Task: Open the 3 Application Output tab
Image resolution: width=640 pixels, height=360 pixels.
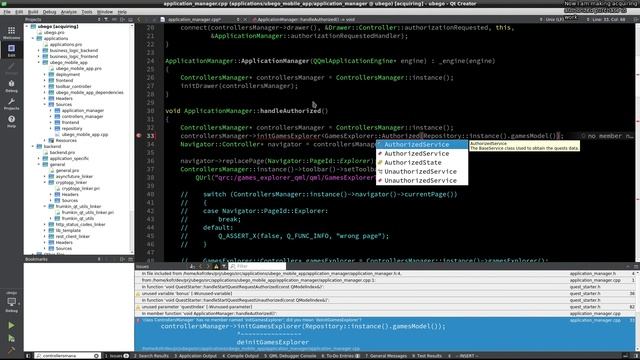Action: pyautogui.click(x=196, y=356)
